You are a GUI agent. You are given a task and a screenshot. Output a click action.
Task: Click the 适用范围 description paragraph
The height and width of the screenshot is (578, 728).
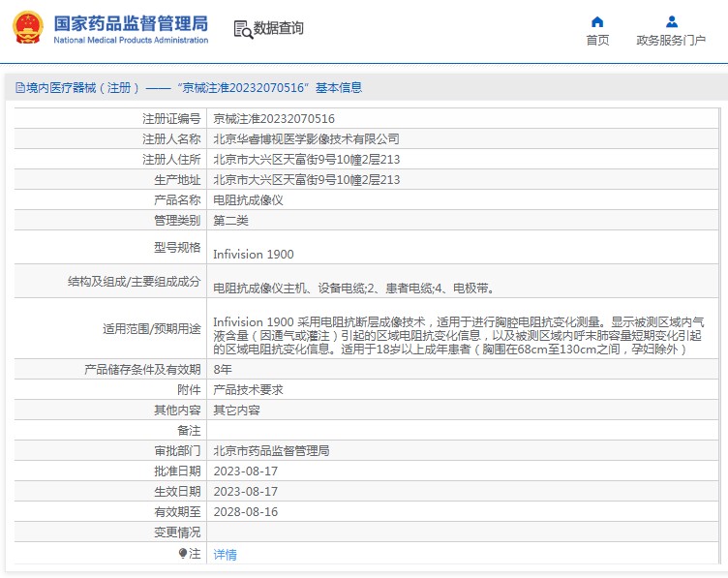(459, 335)
